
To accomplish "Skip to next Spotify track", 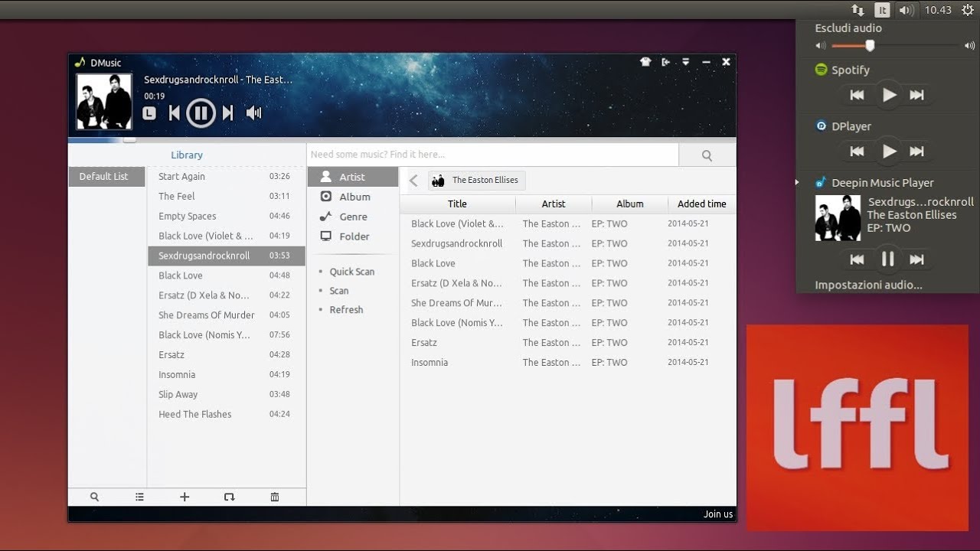I will tap(916, 95).
